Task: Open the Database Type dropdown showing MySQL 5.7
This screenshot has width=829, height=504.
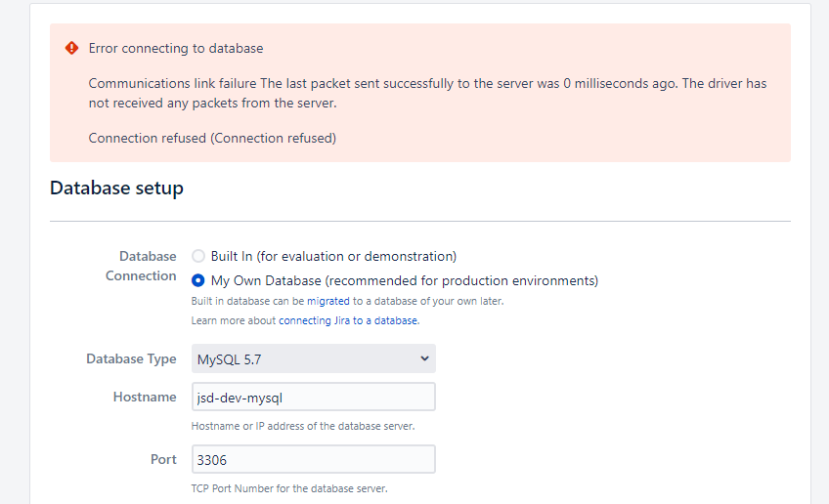Action: coord(314,359)
